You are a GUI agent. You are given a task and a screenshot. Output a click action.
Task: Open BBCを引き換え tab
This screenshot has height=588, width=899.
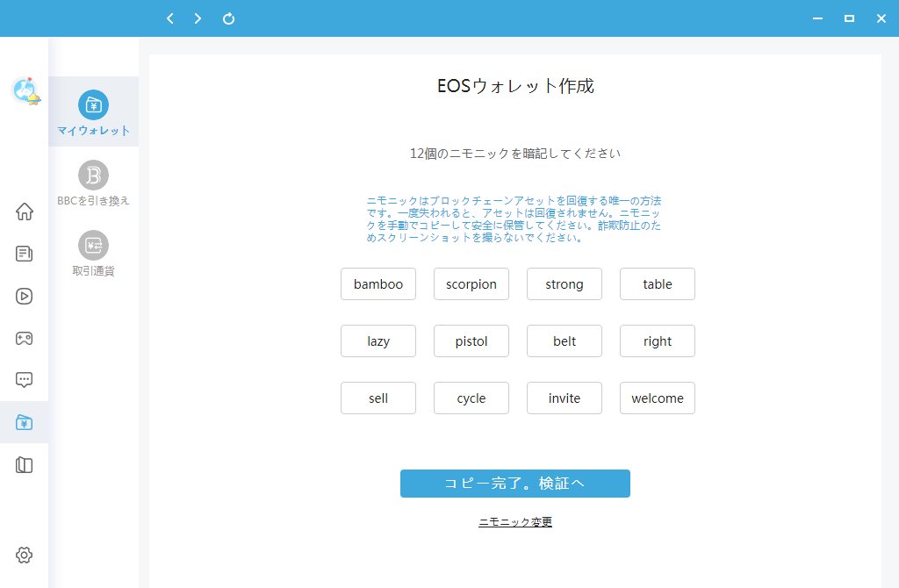93,183
